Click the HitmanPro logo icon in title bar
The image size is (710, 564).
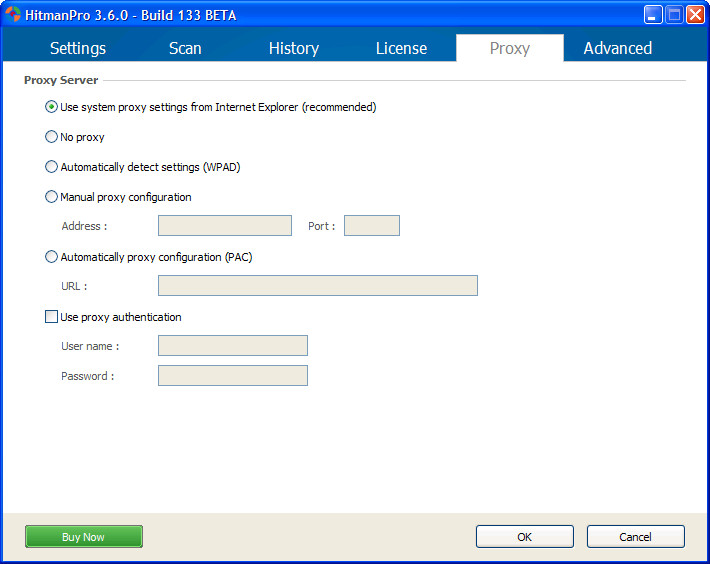pyautogui.click(x=13, y=14)
